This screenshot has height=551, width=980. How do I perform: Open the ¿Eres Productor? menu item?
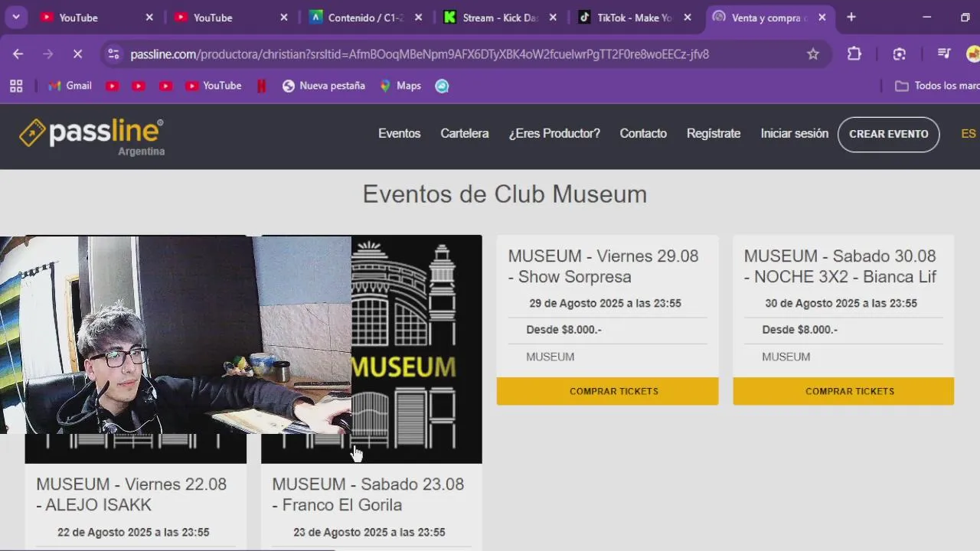(554, 133)
